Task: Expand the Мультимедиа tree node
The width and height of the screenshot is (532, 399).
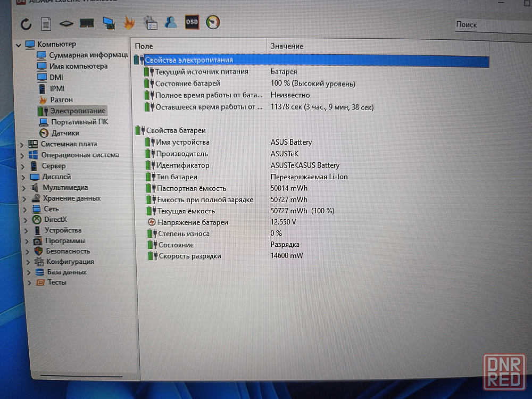Action: click(x=24, y=188)
